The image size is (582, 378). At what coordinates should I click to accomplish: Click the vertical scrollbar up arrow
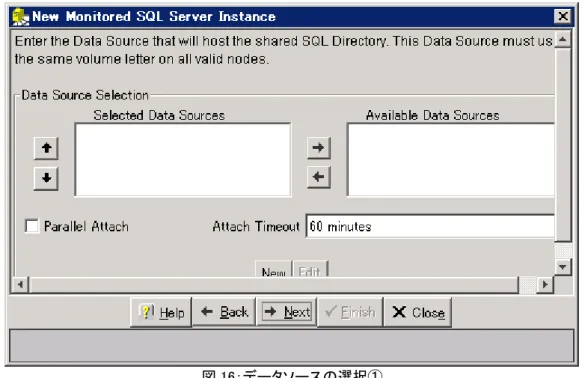pyautogui.click(x=563, y=40)
